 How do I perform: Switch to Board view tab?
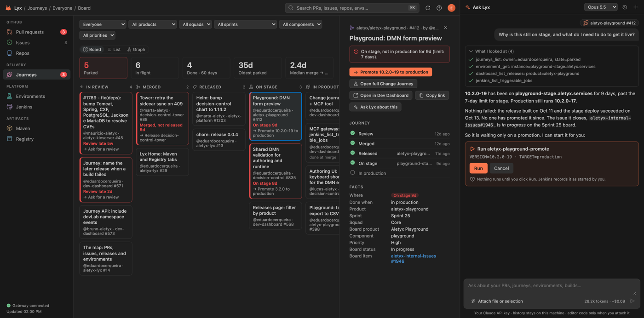pos(92,49)
